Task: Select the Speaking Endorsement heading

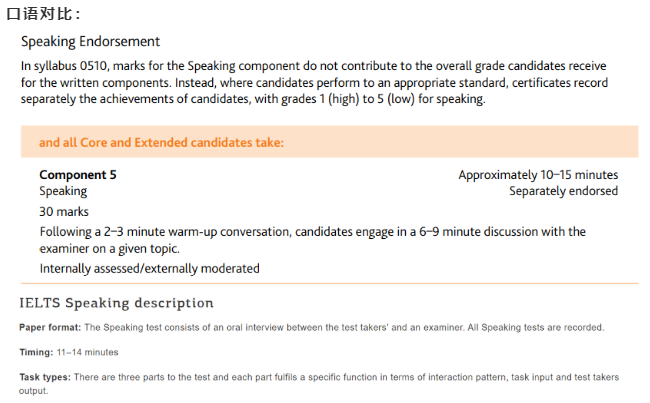Action: coord(90,42)
